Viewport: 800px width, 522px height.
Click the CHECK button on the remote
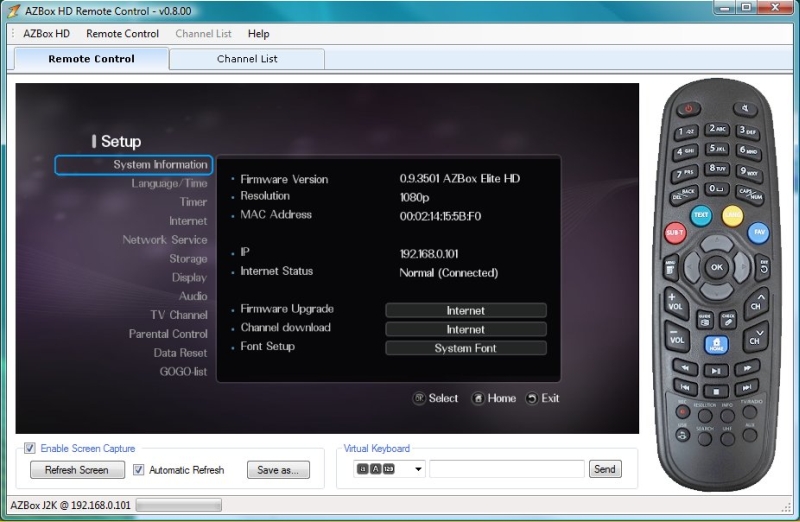728,319
